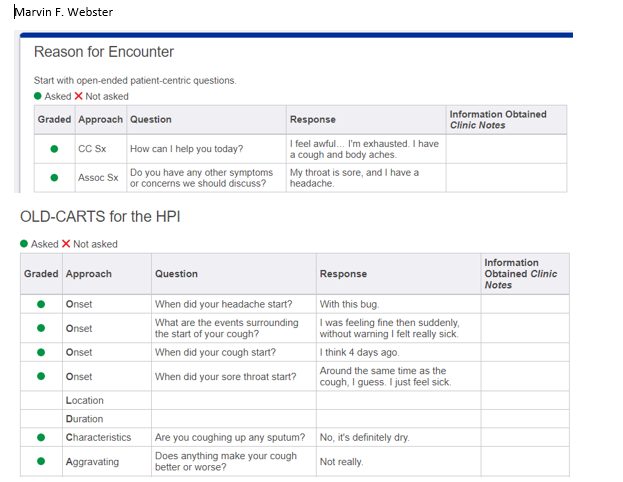
Task: Select 'Are you coughing up any sputum?' question
Action: tap(230, 437)
